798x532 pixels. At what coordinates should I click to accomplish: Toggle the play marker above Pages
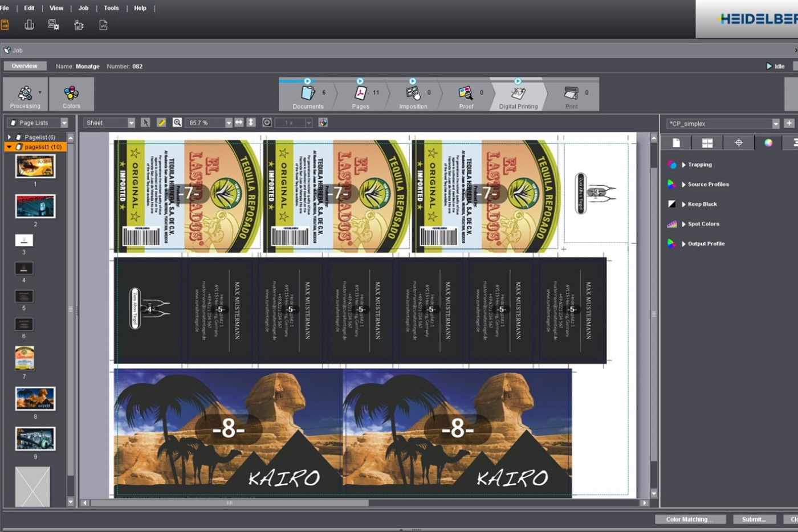pos(360,81)
